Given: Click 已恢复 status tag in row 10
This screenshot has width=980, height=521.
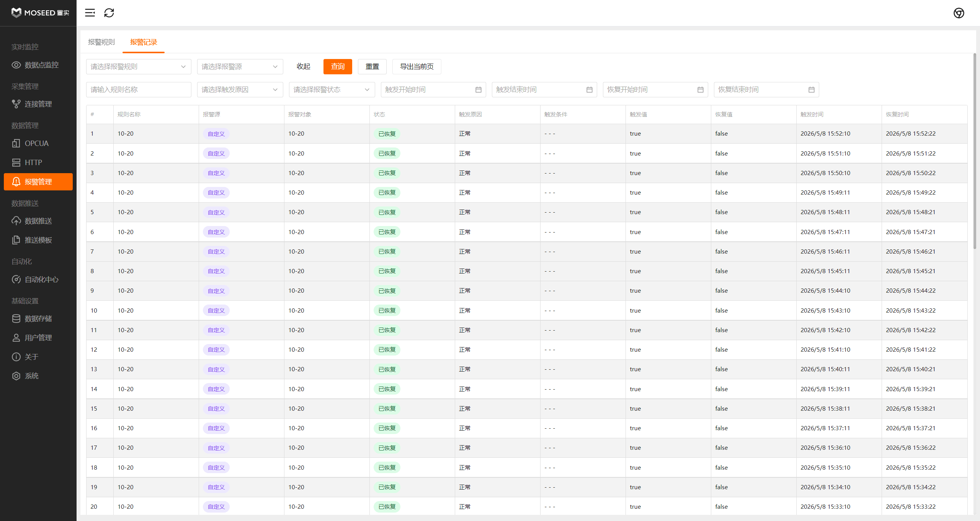Looking at the screenshot, I should pyautogui.click(x=387, y=310).
